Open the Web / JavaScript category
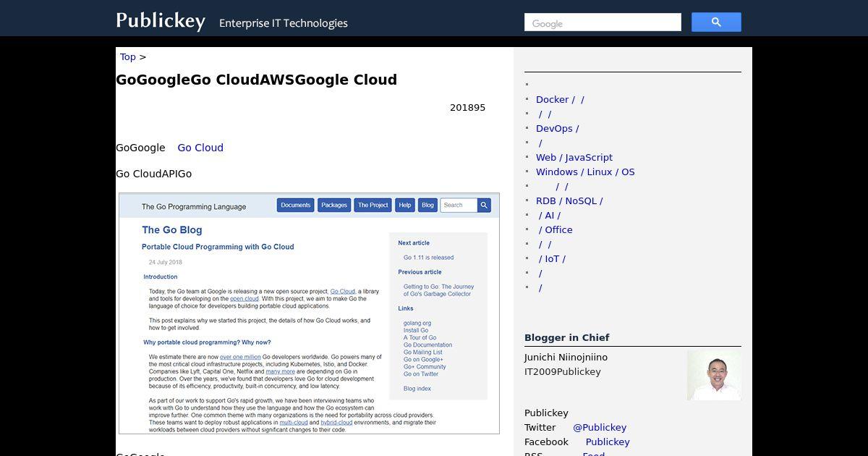This screenshot has height=456, width=868. click(574, 158)
